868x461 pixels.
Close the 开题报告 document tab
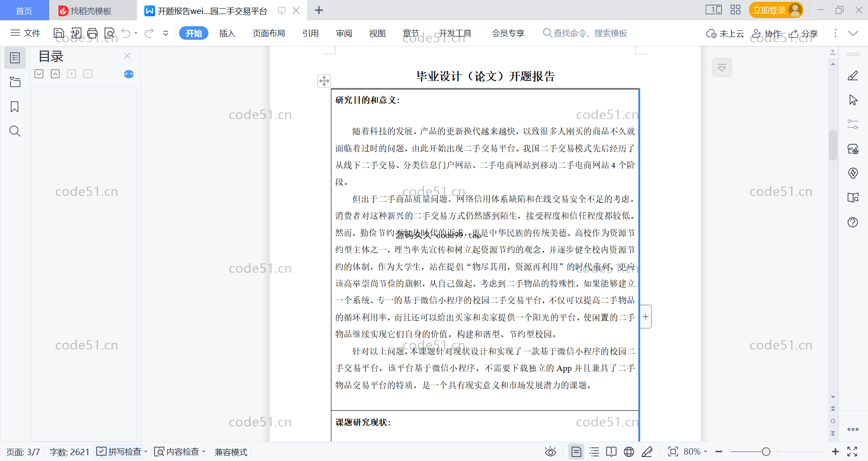click(296, 10)
